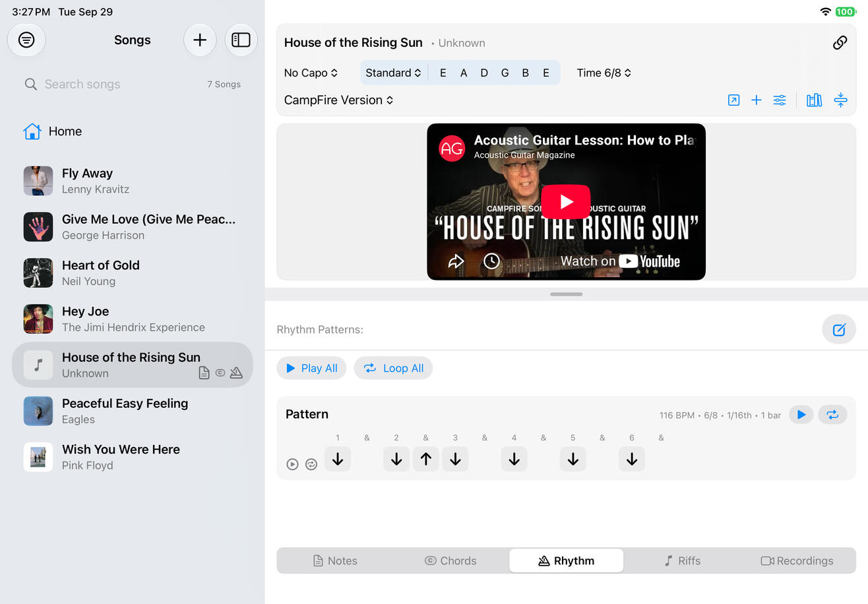
Task: Open the version in external window icon
Action: click(733, 100)
